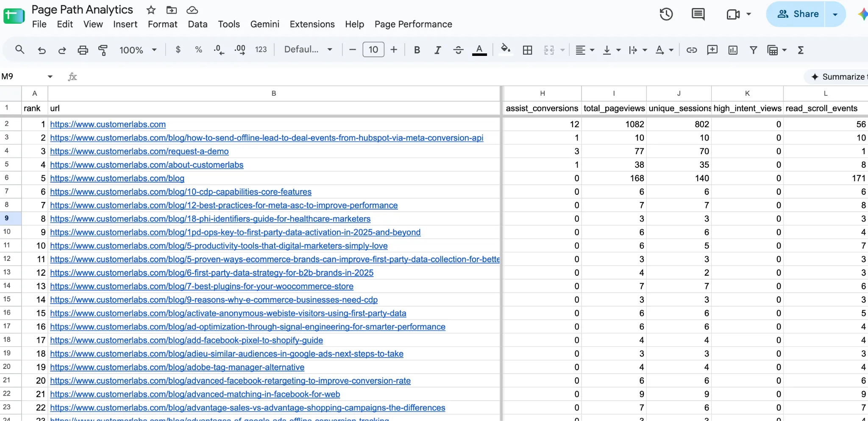
Task: Open the Edit menu
Action: point(65,24)
